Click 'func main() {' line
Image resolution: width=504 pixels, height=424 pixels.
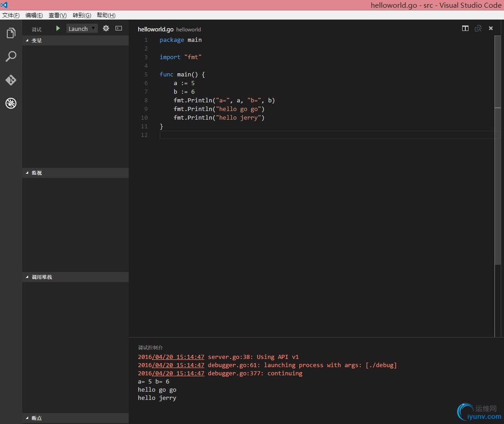[182, 74]
